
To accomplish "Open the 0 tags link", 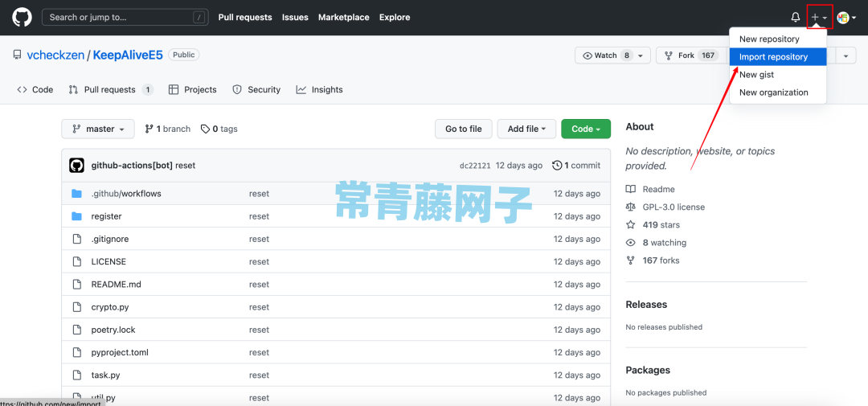I will 219,129.
